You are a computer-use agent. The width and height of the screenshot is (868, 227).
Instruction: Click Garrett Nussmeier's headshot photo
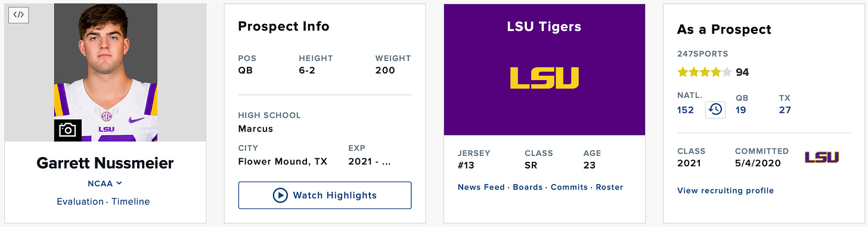[x=106, y=72]
